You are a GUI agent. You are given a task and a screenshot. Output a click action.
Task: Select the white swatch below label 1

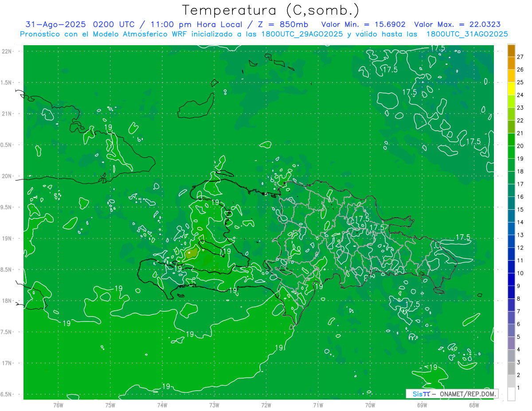click(x=511, y=394)
